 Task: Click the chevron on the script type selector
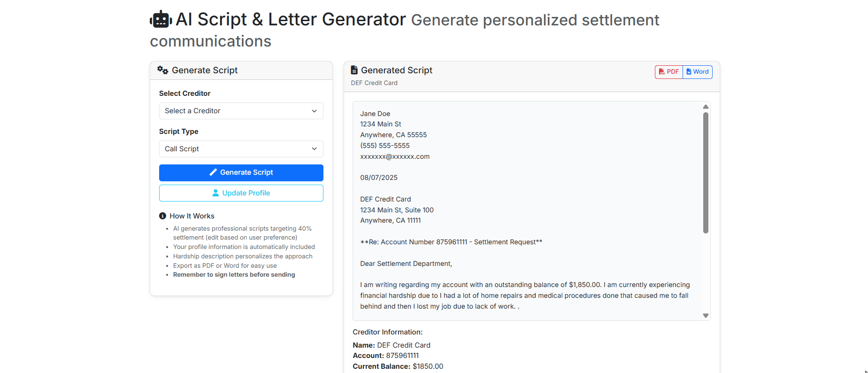coord(314,148)
